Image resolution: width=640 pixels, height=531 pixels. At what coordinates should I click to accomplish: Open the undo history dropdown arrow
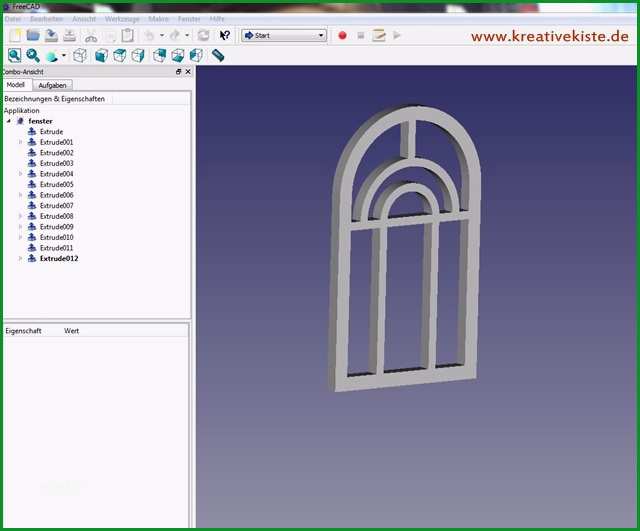pyautogui.click(x=162, y=36)
